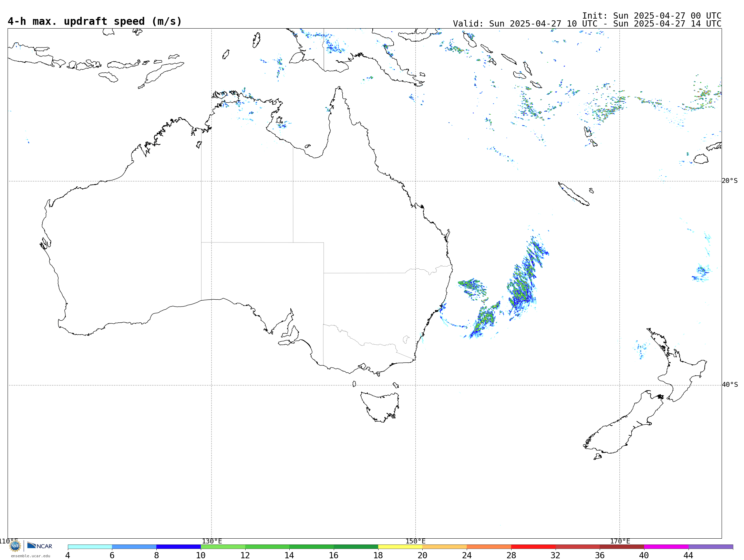
Task: Pick the green 12–14 colorbar swatch
Action: pos(267,547)
